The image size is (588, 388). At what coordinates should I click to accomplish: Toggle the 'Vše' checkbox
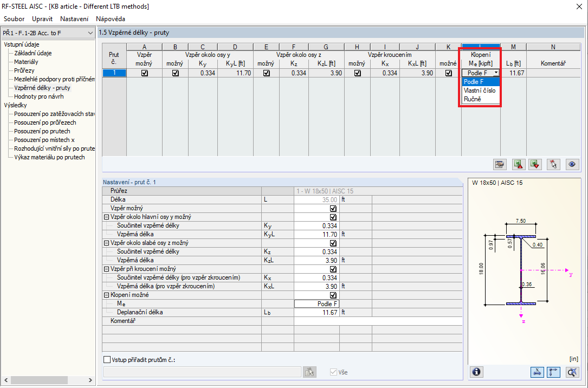pyautogui.click(x=333, y=372)
